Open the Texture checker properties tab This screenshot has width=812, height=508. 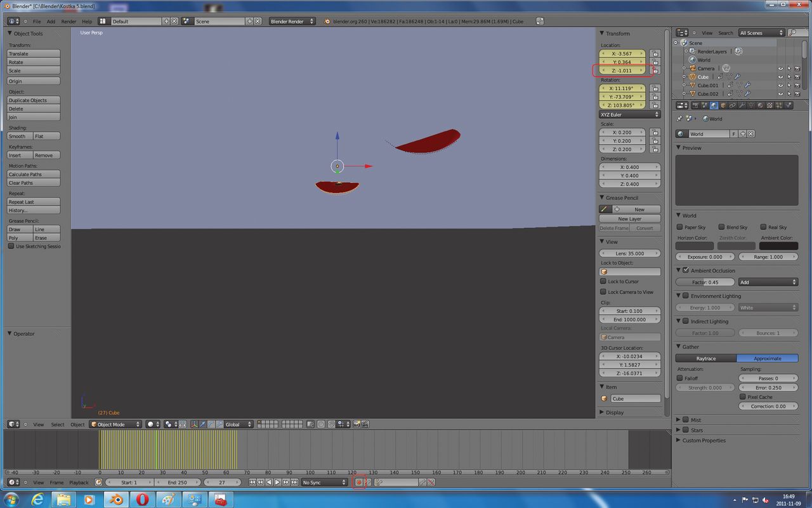769,105
